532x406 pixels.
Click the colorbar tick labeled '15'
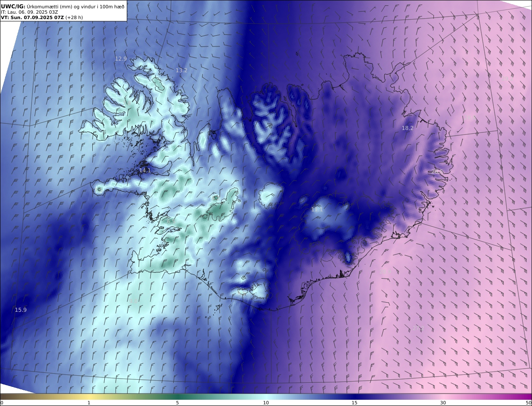click(355, 403)
